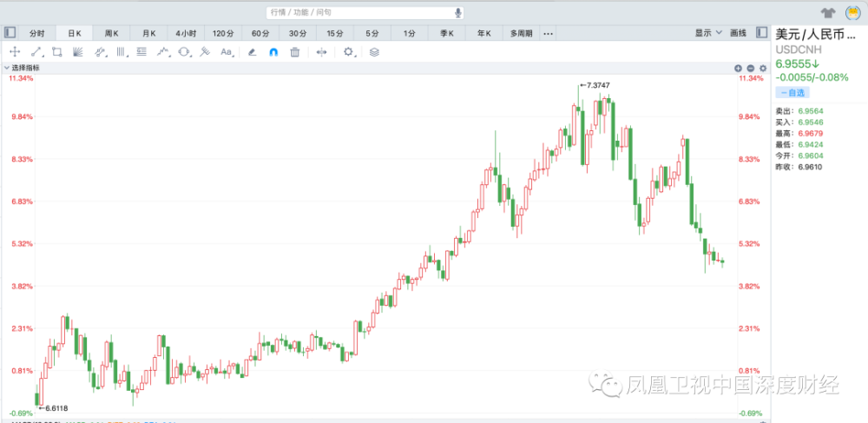This screenshot has width=868, height=423.
Task: Open the more periods ellipsis menu
Action: coord(548,33)
